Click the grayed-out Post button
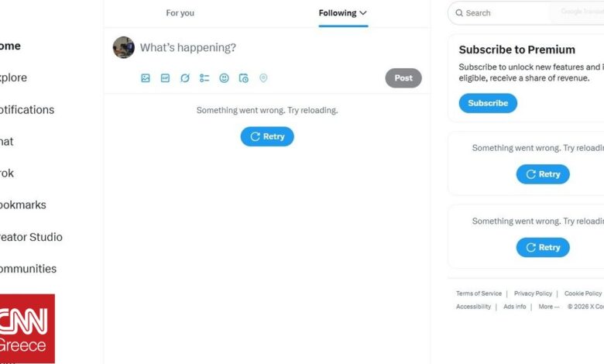 click(x=403, y=78)
